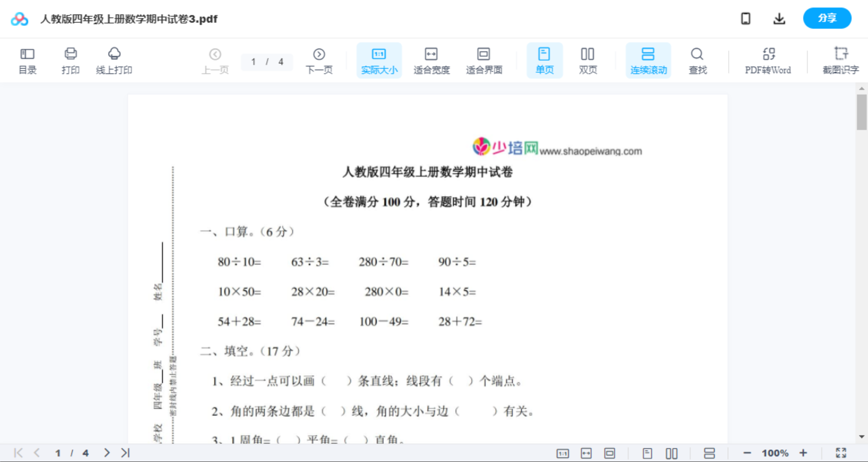This screenshot has width=868, height=462.
Task: Toggle 连续滚动 continuous scrolling mode
Action: point(648,60)
